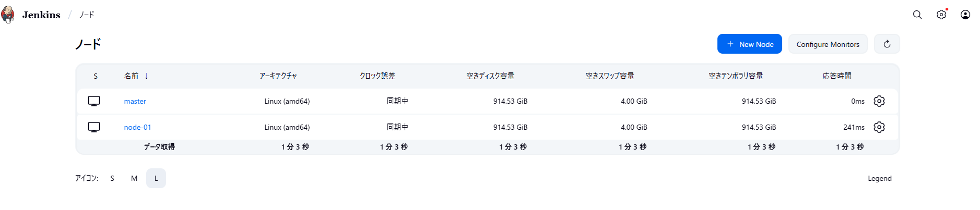Click the refresh status icon button
This screenshot has height=210, width=980.
click(x=887, y=44)
